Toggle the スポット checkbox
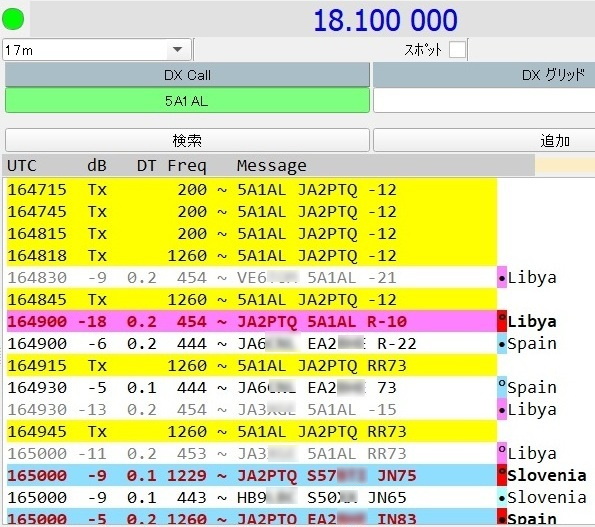Screen dimensions: 595x527 [x=457, y=49]
